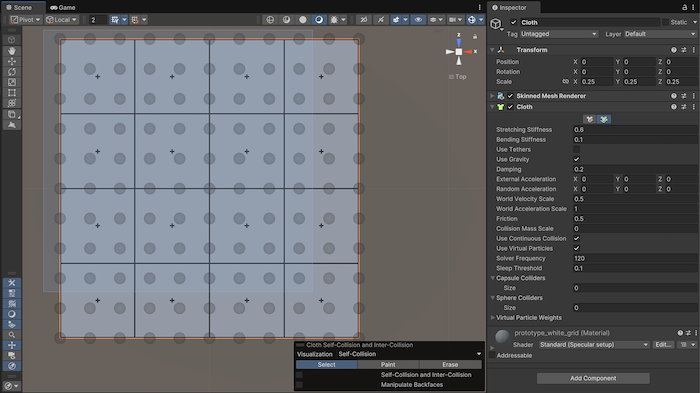Open the Static flags dropdown arrow

[x=694, y=22]
